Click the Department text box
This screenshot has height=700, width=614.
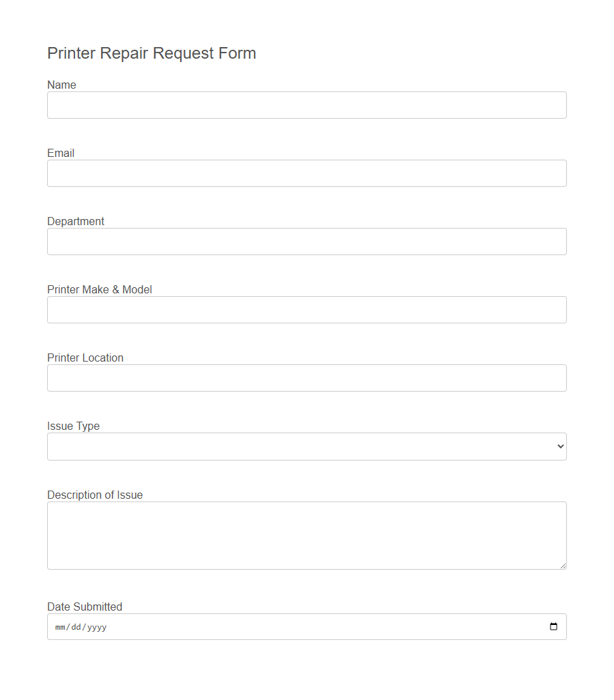tap(307, 242)
